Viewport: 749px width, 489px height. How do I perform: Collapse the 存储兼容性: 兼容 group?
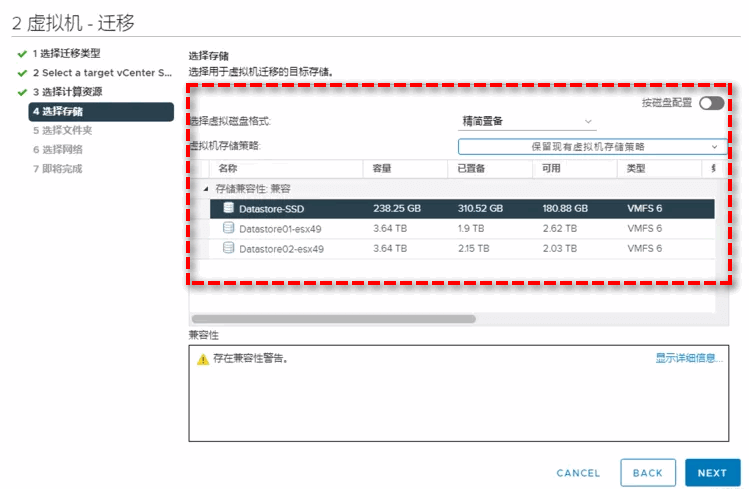206,188
